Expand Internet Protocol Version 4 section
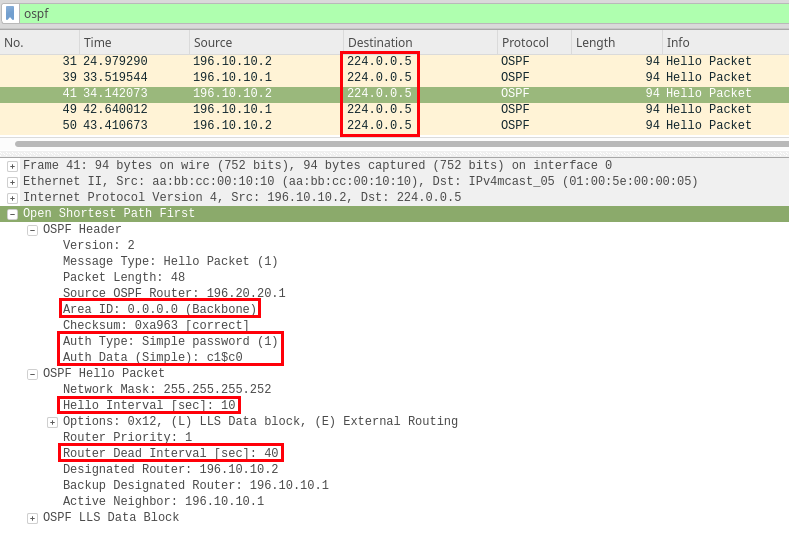 point(12,199)
